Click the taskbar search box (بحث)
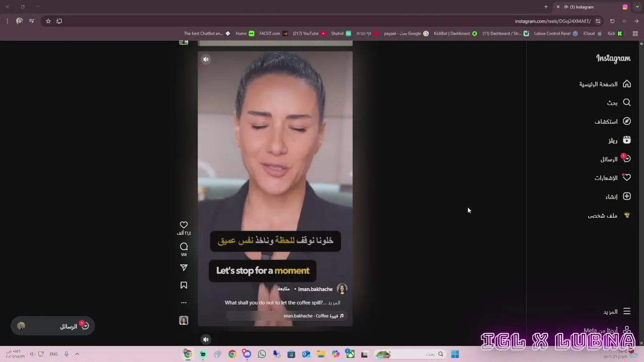This screenshot has height=362, width=644. [410, 354]
